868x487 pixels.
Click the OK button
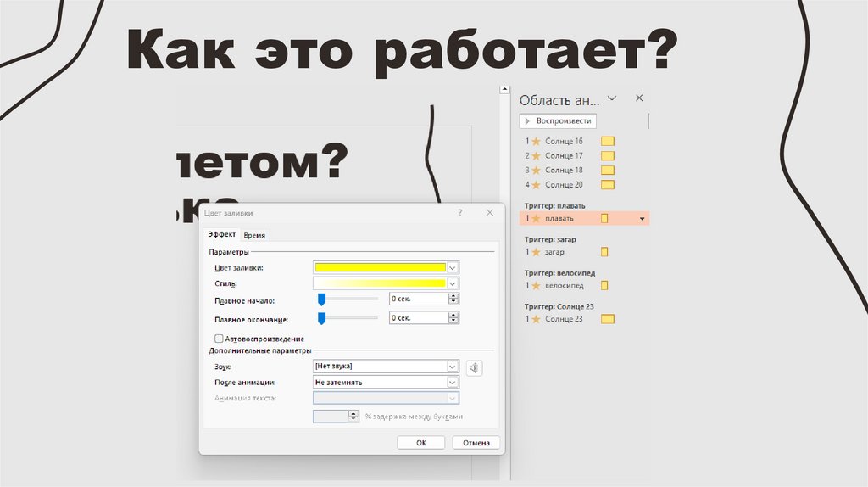pyautogui.click(x=421, y=443)
